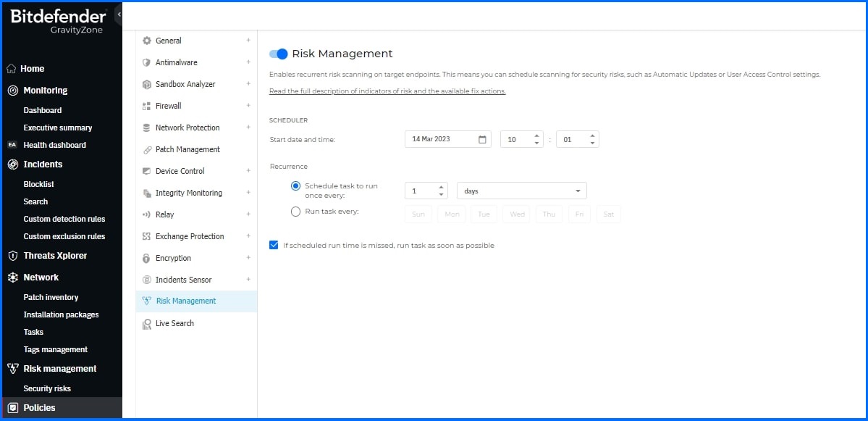This screenshot has width=868, height=421.
Task: Open Custom exclusion rules
Action: click(64, 236)
